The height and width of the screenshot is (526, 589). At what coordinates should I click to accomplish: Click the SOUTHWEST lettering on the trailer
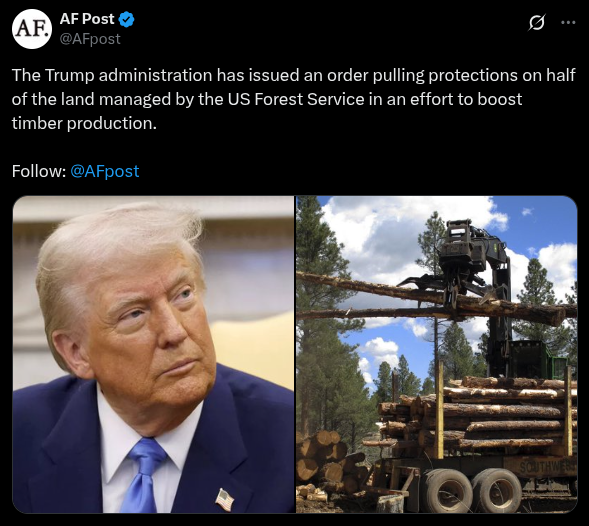click(x=547, y=467)
